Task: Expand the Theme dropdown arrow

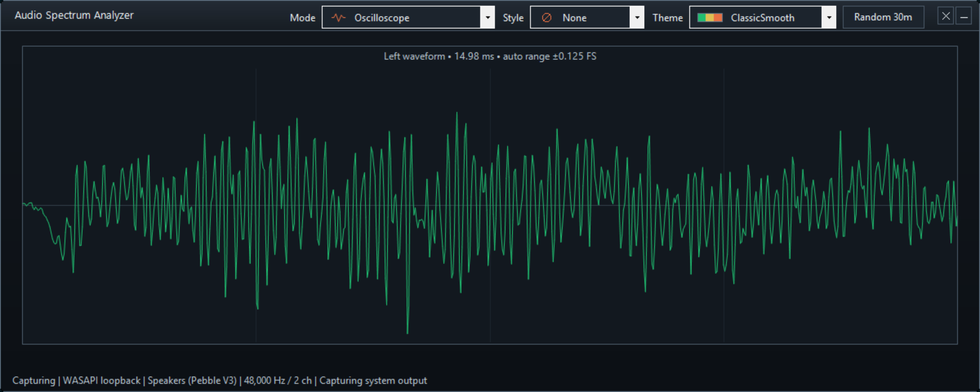Action: (x=829, y=17)
